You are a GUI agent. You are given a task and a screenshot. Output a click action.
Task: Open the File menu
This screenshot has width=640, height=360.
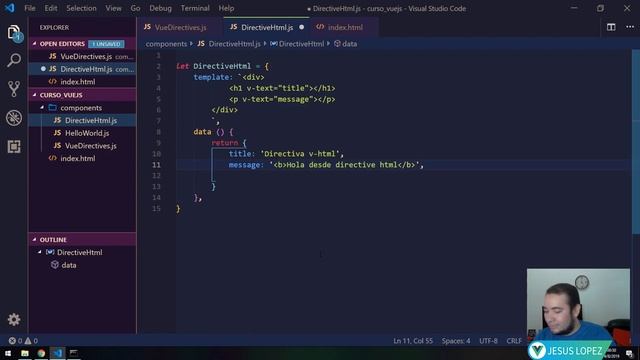tap(30, 8)
